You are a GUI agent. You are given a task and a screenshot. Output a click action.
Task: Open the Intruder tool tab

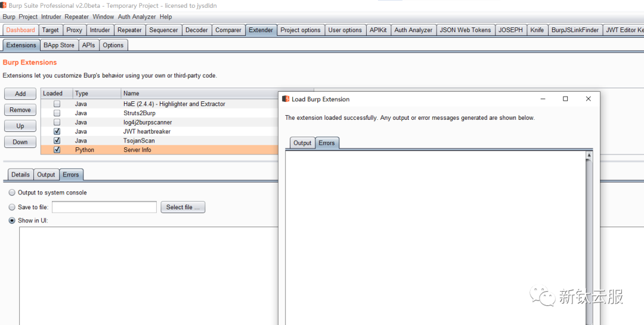[x=100, y=30]
